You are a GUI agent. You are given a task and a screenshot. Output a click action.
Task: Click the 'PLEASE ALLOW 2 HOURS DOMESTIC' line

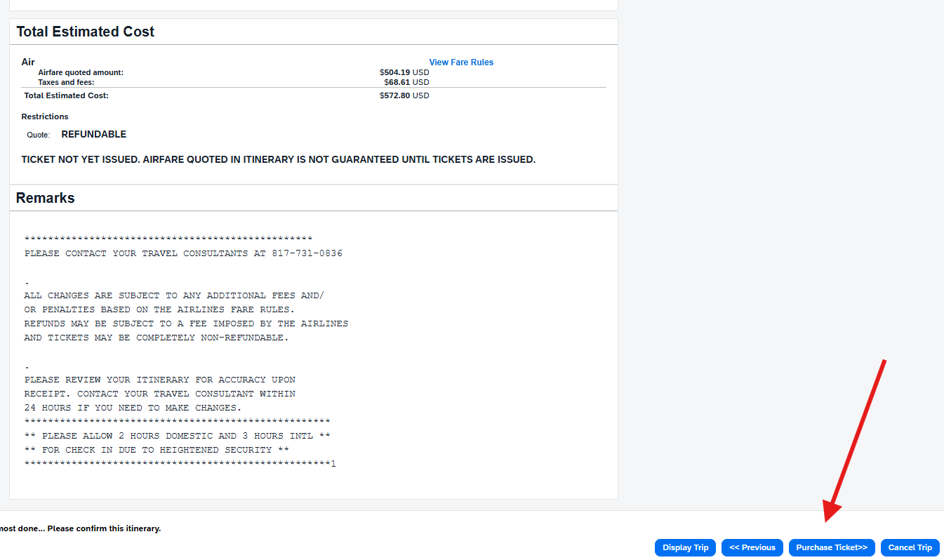(177, 436)
